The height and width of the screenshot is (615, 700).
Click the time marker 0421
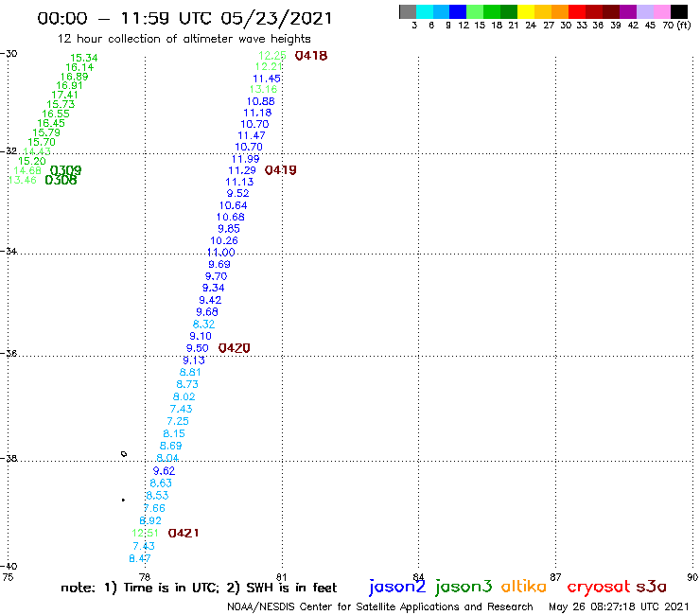coord(184,533)
